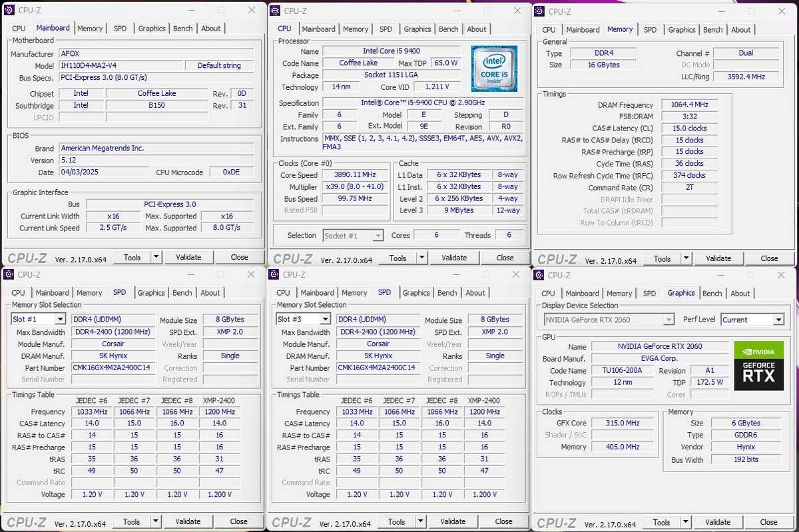Open Mainboard tab in RTX 2060 Graphics window
This screenshot has width=799, height=532.
click(x=583, y=294)
